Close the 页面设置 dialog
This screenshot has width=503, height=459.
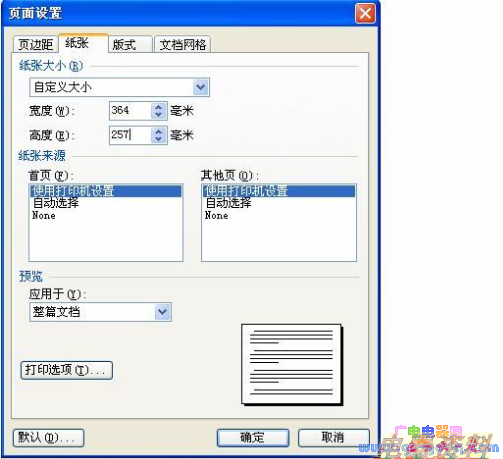pos(365,13)
